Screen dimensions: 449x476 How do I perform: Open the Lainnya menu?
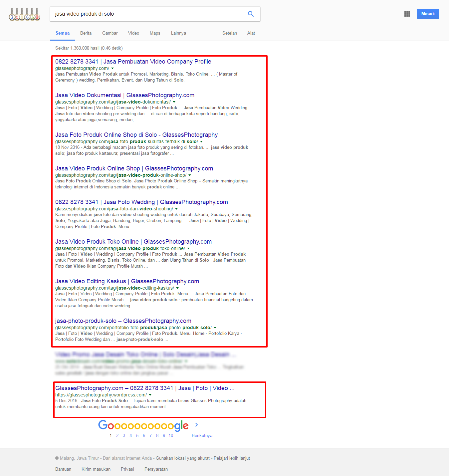[x=178, y=33]
